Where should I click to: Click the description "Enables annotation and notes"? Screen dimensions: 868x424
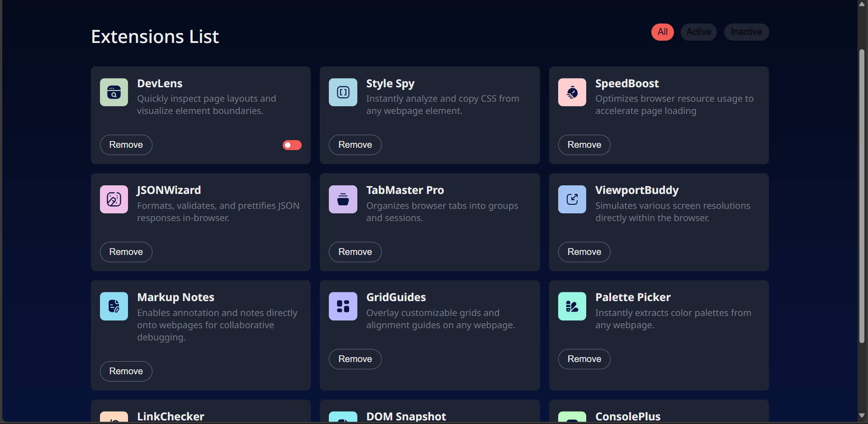[x=217, y=325]
